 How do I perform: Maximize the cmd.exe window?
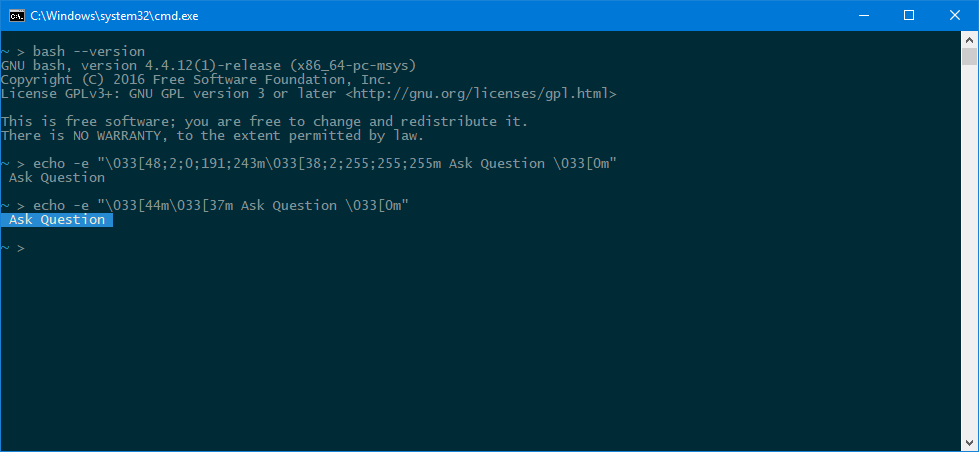909,15
